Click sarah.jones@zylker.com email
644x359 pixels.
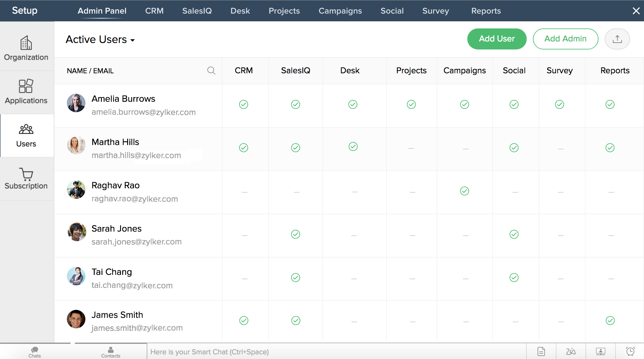(136, 242)
